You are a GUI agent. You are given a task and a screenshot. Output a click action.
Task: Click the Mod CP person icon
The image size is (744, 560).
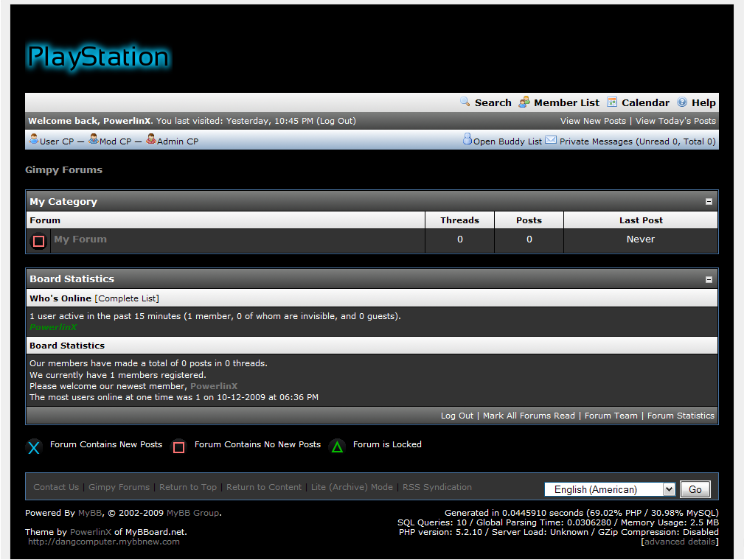pyautogui.click(x=94, y=139)
